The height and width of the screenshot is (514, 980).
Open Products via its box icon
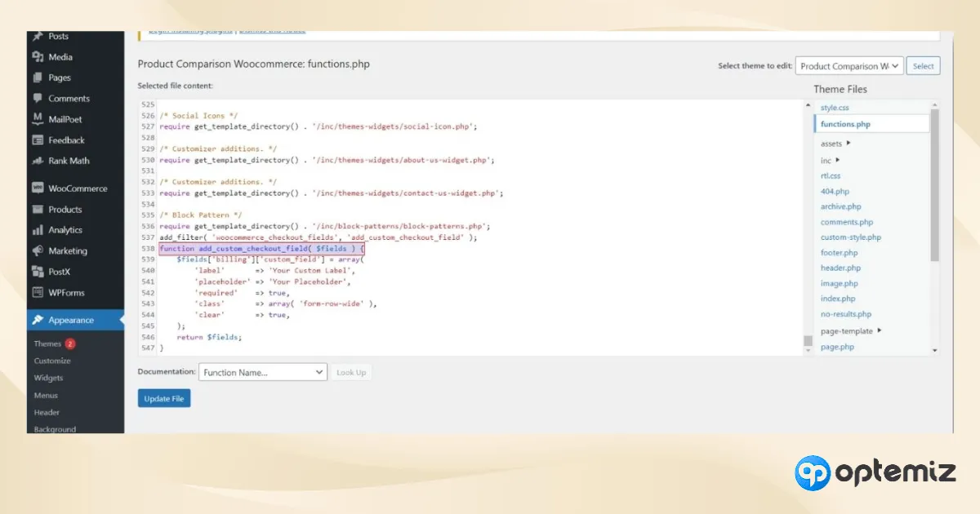[38, 210]
